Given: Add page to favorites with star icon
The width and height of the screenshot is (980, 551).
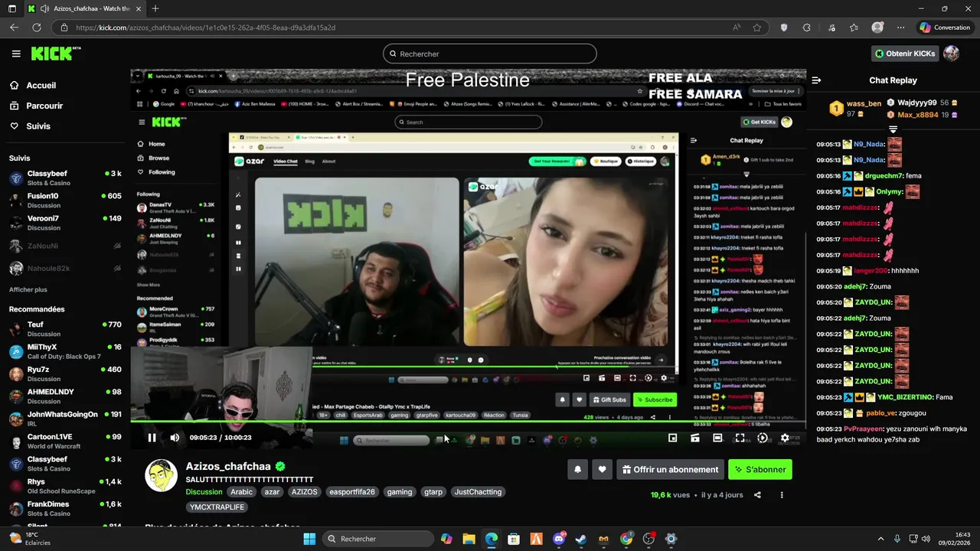Looking at the screenshot, I should coord(757,28).
